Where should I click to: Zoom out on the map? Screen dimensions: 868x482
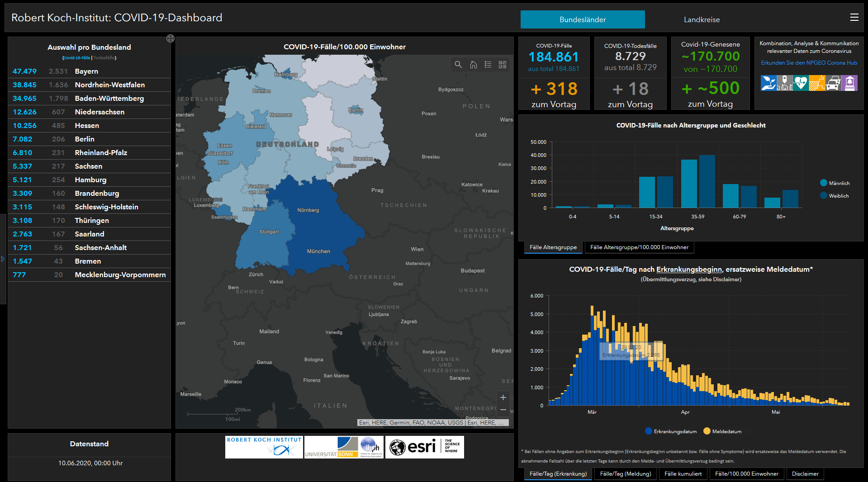tap(503, 410)
